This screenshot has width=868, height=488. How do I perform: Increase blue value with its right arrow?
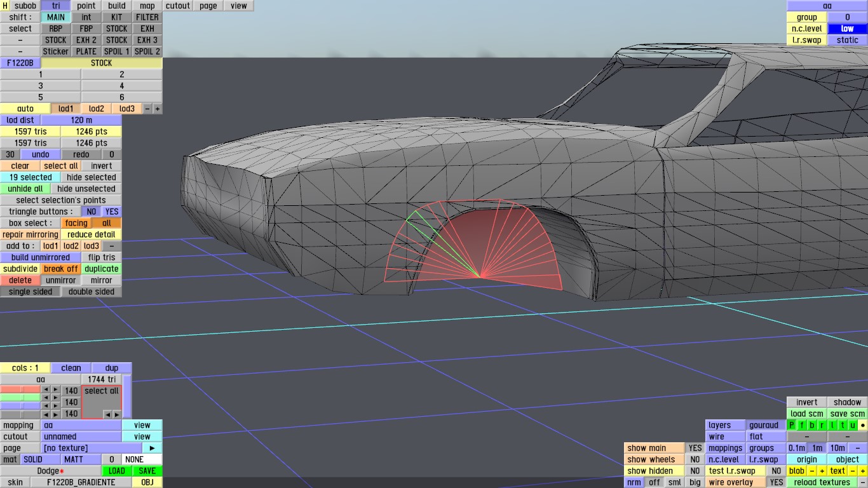pos(56,406)
